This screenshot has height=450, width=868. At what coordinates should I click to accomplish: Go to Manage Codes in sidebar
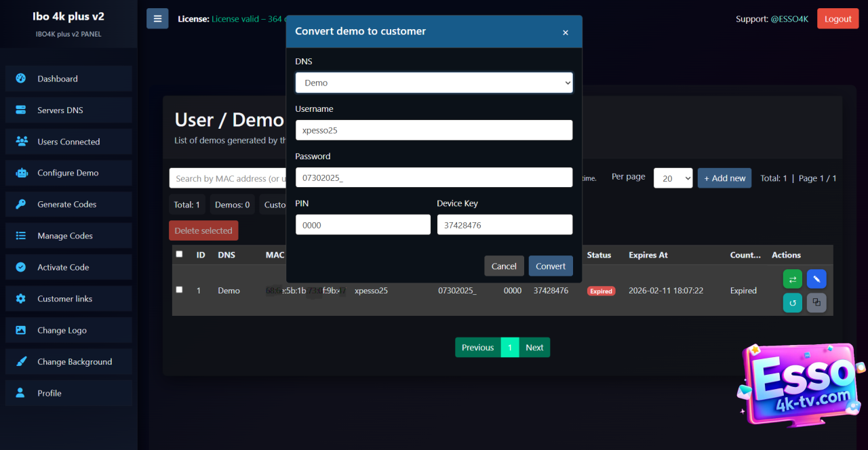65,236
